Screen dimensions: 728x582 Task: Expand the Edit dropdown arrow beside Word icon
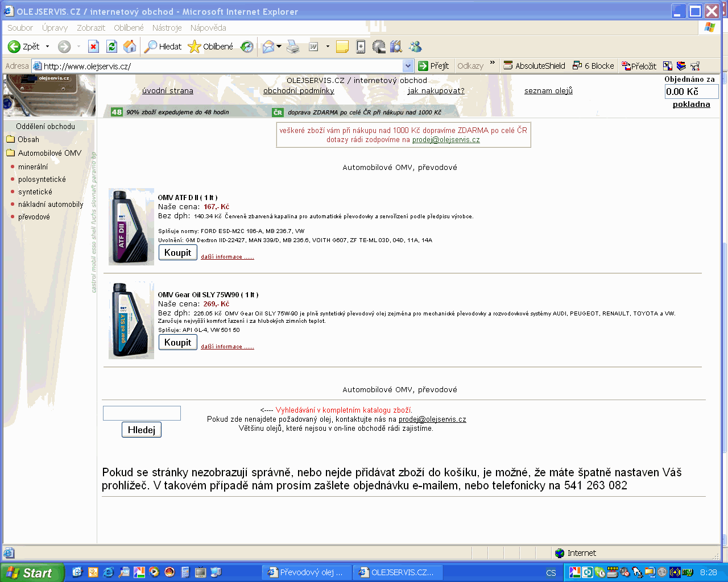coord(328,47)
